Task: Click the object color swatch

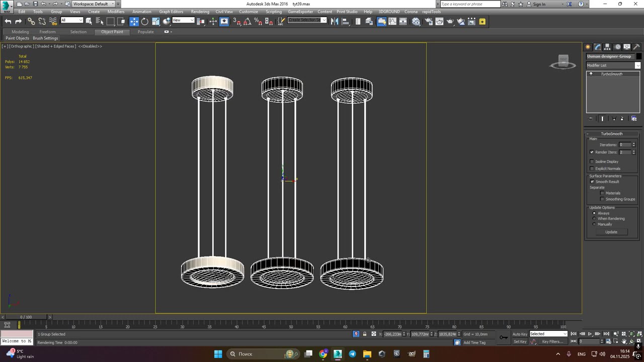Action: pyautogui.click(x=639, y=56)
